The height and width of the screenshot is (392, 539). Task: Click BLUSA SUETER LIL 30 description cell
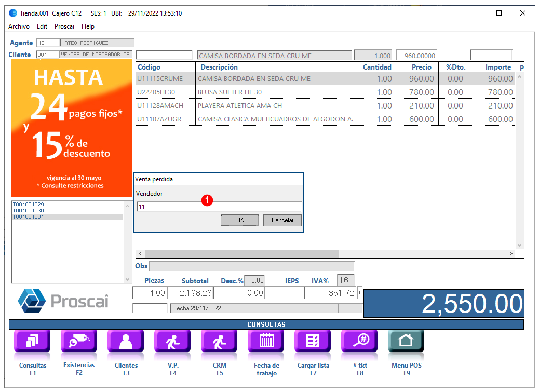(x=275, y=92)
